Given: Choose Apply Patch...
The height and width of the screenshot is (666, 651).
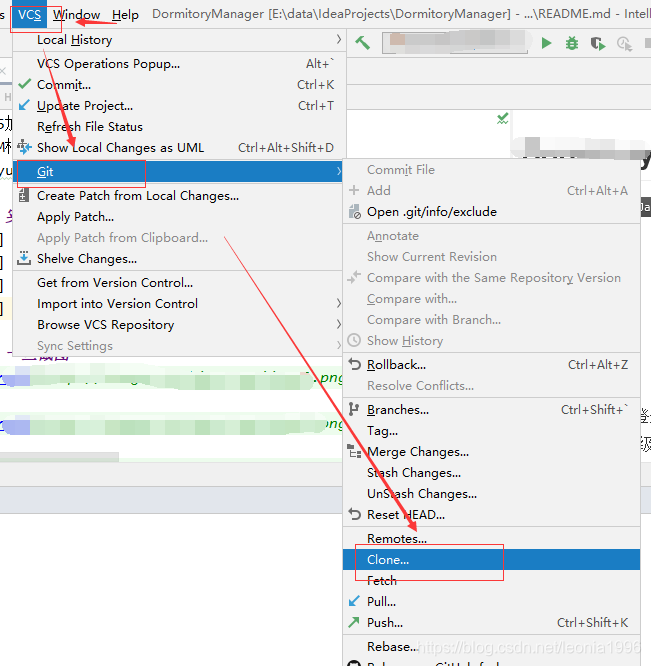Looking at the screenshot, I should (178, 217).
